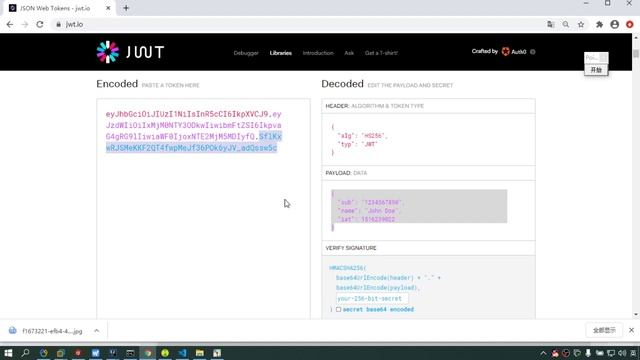
Task: Expand options for downloaded jpg file
Action: click(x=96, y=331)
